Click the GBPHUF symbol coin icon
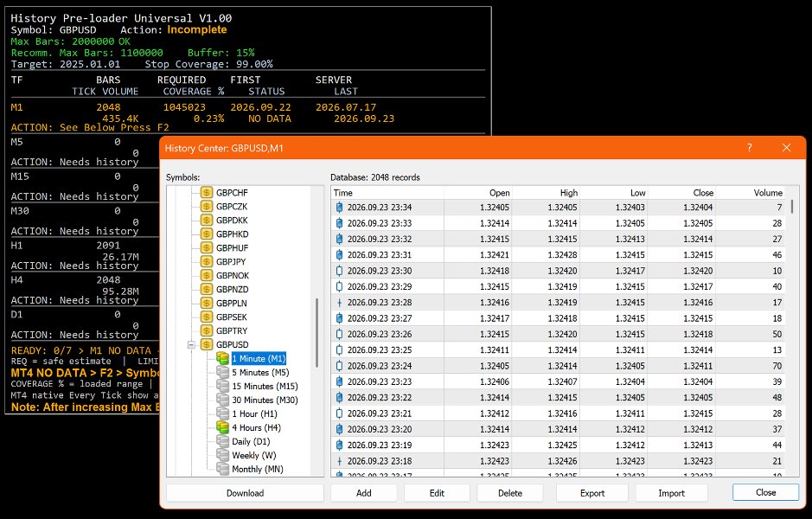The image size is (812, 519). (207, 247)
